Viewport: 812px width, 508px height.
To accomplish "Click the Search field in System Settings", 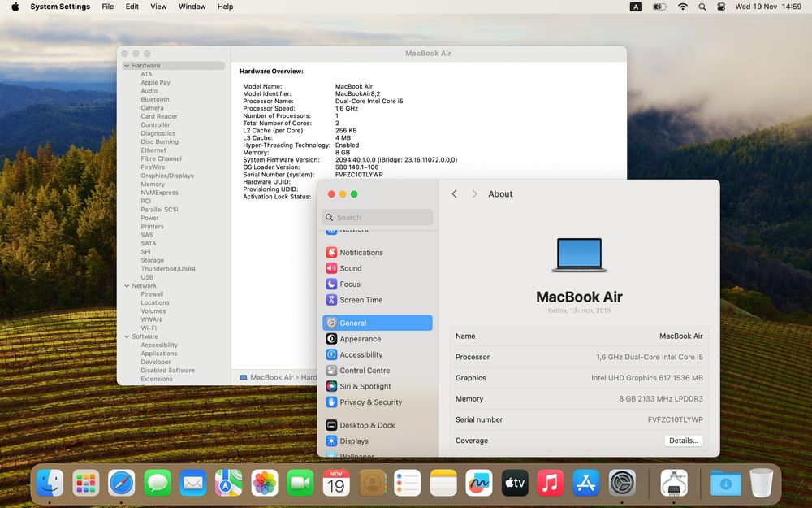I will click(x=378, y=218).
